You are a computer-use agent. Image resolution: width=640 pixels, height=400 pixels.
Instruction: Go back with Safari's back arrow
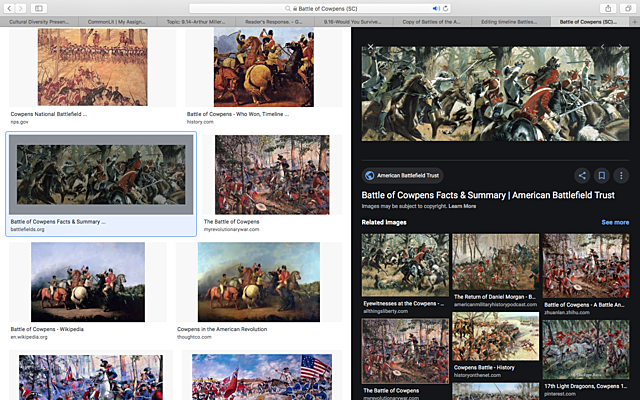9,8
